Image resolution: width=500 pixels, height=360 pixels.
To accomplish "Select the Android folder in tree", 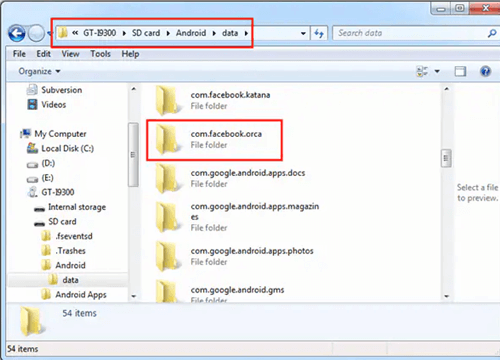I will coord(70,265).
